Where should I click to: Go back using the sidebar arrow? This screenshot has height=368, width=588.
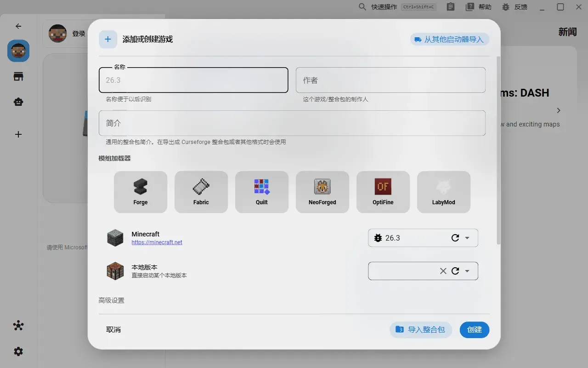tap(18, 26)
